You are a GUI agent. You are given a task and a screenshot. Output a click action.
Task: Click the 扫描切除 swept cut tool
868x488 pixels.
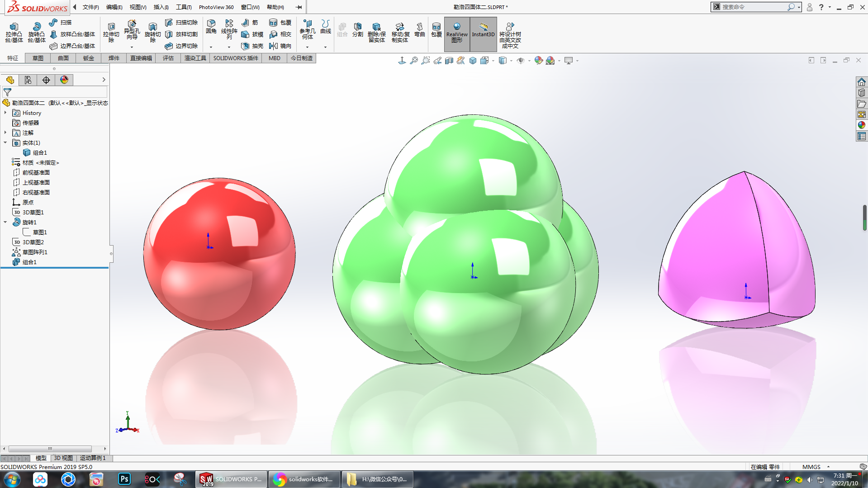click(x=181, y=22)
